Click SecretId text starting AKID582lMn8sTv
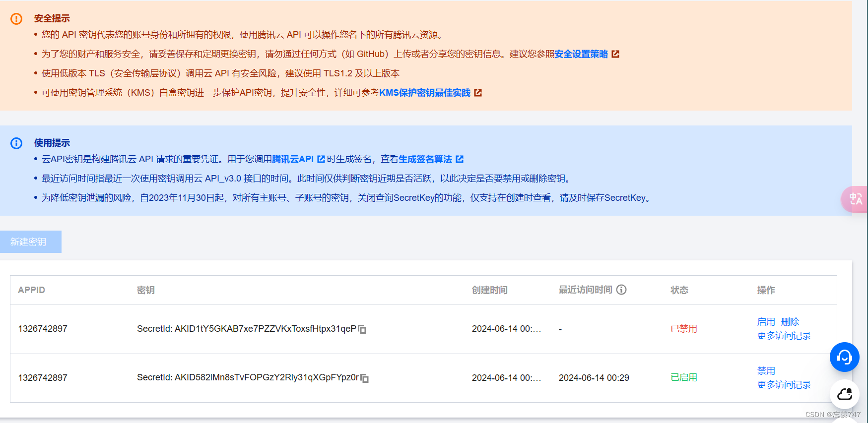This screenshot has height=423, width=868. click(248, 377)
